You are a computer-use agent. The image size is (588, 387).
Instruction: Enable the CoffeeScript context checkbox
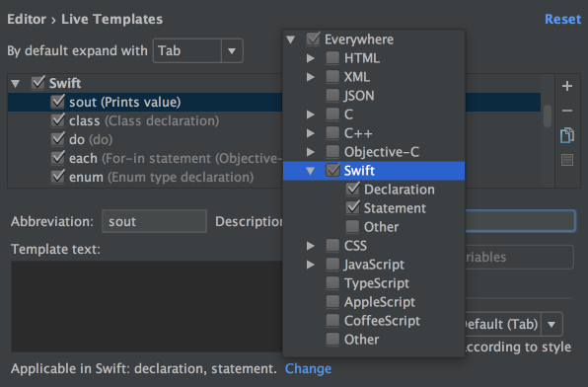coord(332,321)
